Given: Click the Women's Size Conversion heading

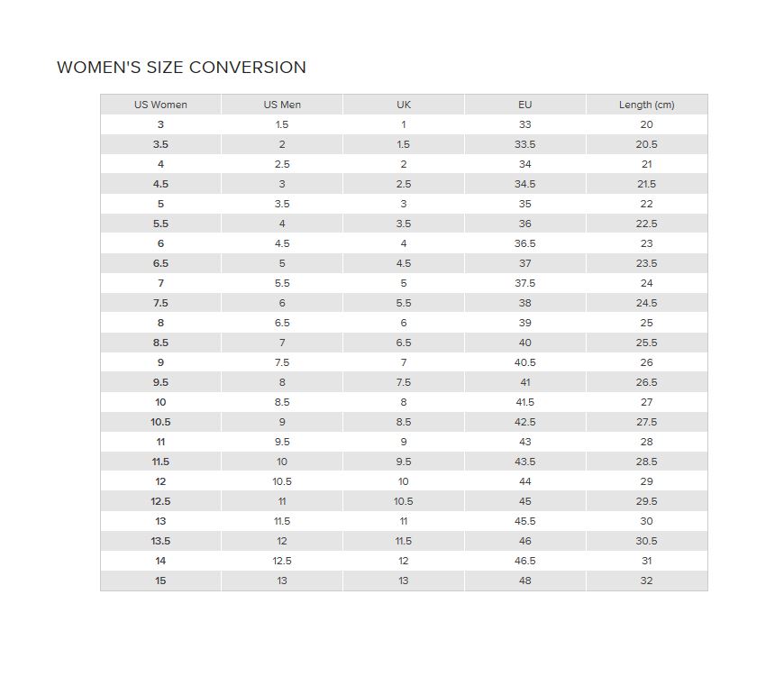Looking at the screenshot, I should tap(181, 67).
